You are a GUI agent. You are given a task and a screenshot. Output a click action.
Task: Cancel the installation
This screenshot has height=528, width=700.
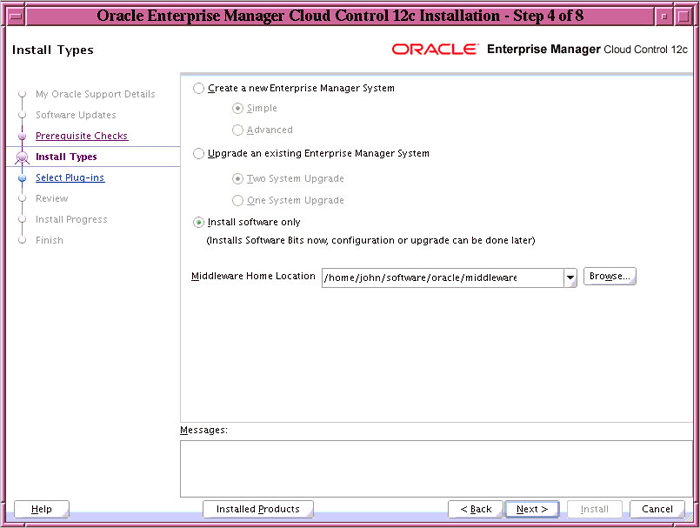(x=657, y=509)
